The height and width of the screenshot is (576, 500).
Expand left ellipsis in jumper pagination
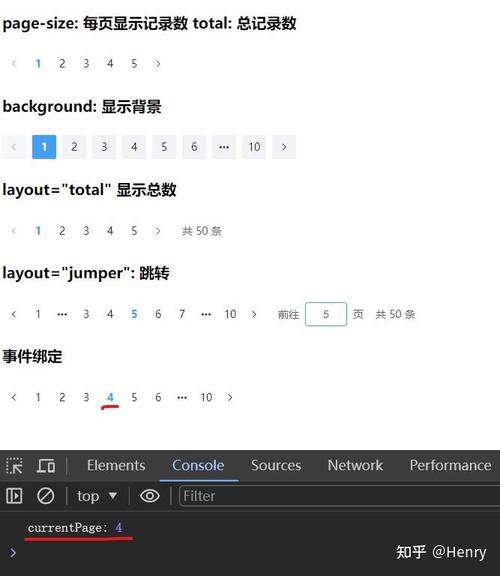click(62, 314)
